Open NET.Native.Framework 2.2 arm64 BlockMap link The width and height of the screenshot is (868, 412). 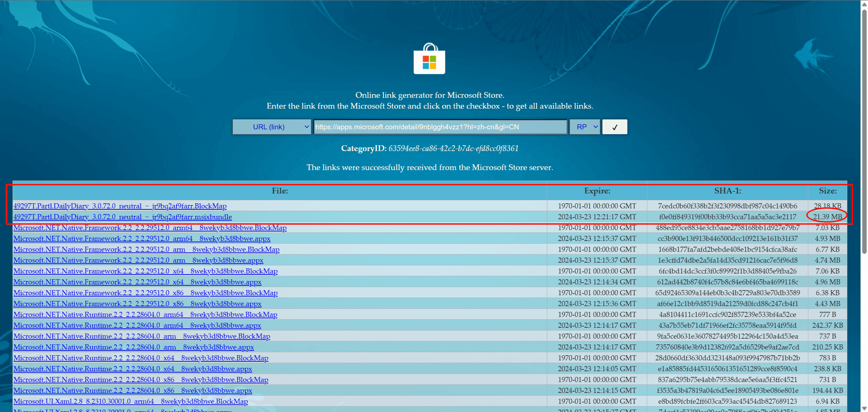click(150, 228)
